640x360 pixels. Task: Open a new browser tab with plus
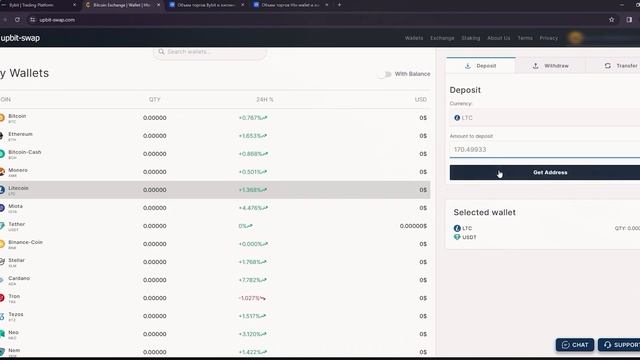[339, 5]
